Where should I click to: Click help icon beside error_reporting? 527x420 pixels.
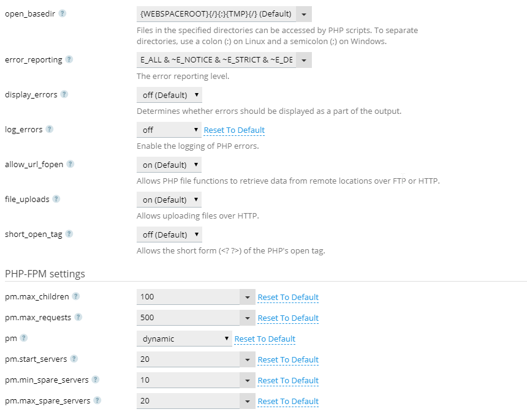[x=69, y=60]
